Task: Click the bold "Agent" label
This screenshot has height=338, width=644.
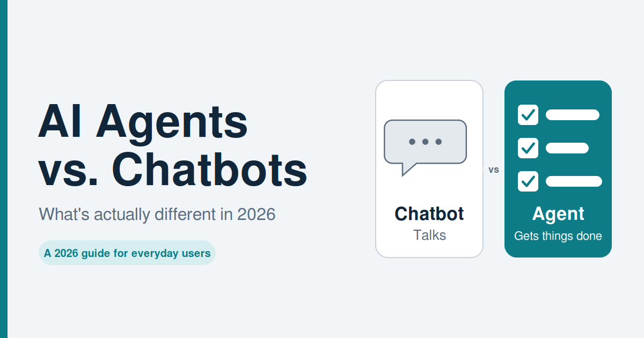Action: tap(558, 214)
